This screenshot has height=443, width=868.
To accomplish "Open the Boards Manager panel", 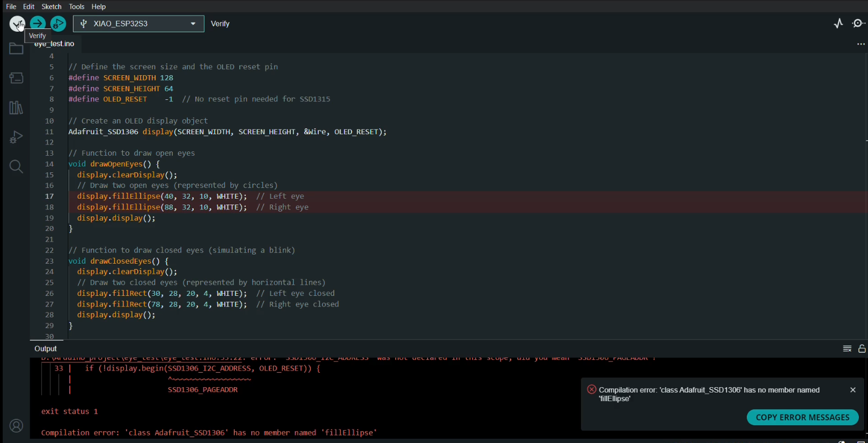I will click(16, 78).
